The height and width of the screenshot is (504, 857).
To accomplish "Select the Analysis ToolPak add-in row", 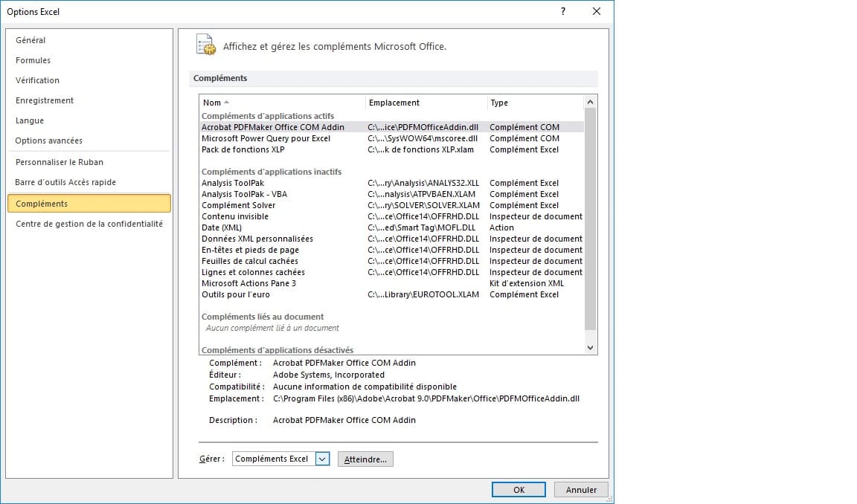I will pyautogui.click(x=392, y=183).
